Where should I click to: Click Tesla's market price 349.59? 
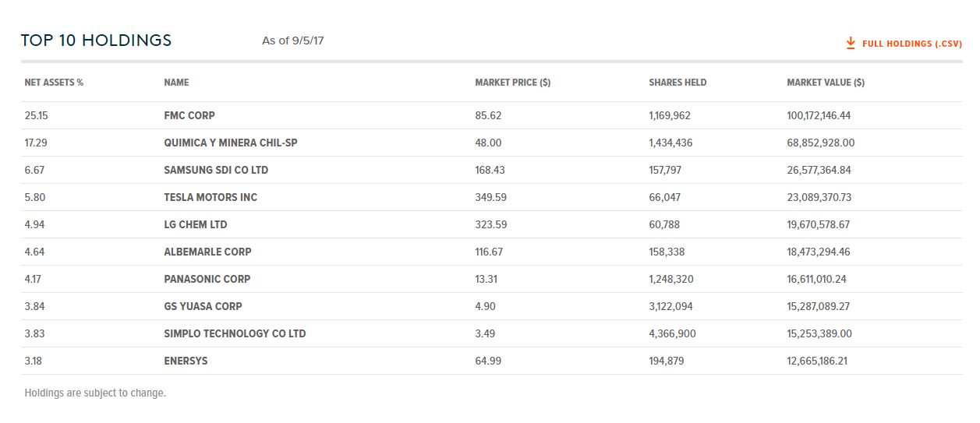point(490,197)
